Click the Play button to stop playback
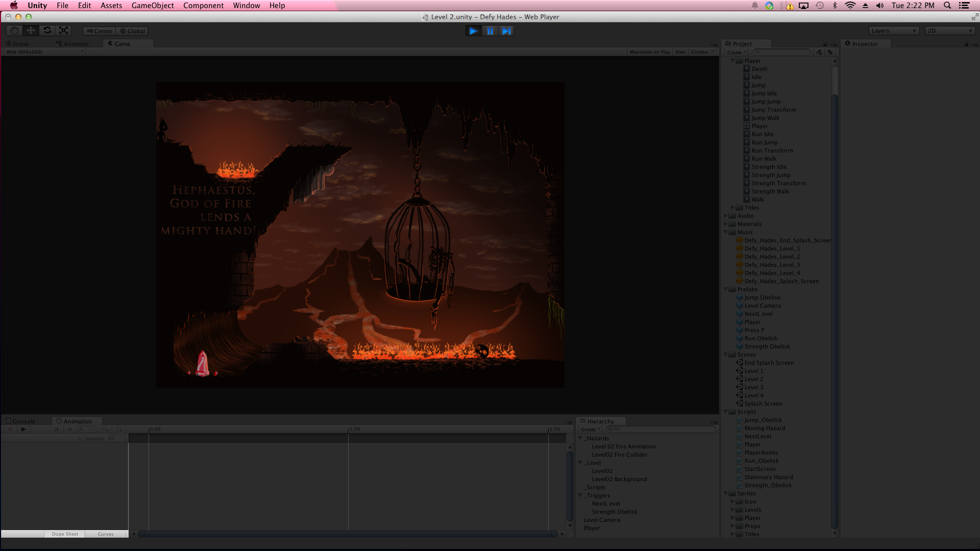The width and height of the screenshot is (980, 551). click(473, 31)
